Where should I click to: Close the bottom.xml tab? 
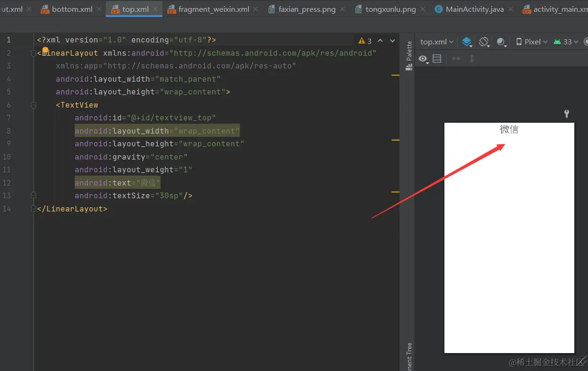pos(100,9)
